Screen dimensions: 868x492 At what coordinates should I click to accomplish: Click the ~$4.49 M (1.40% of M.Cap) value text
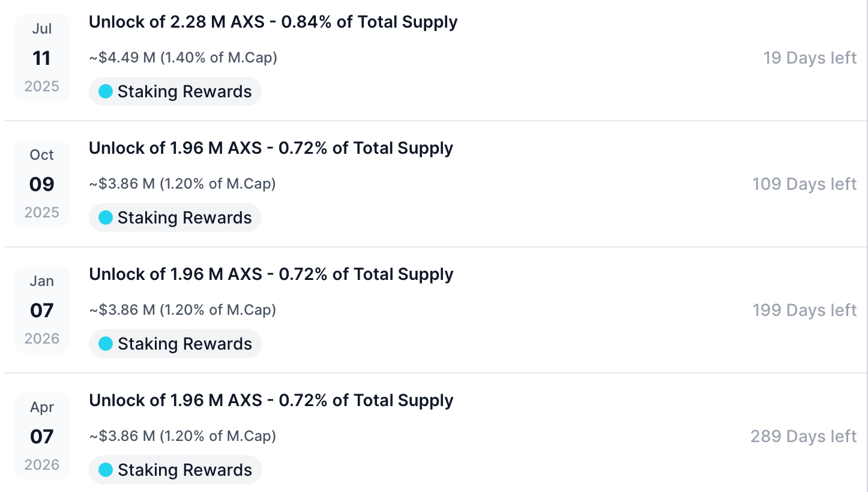183,58
